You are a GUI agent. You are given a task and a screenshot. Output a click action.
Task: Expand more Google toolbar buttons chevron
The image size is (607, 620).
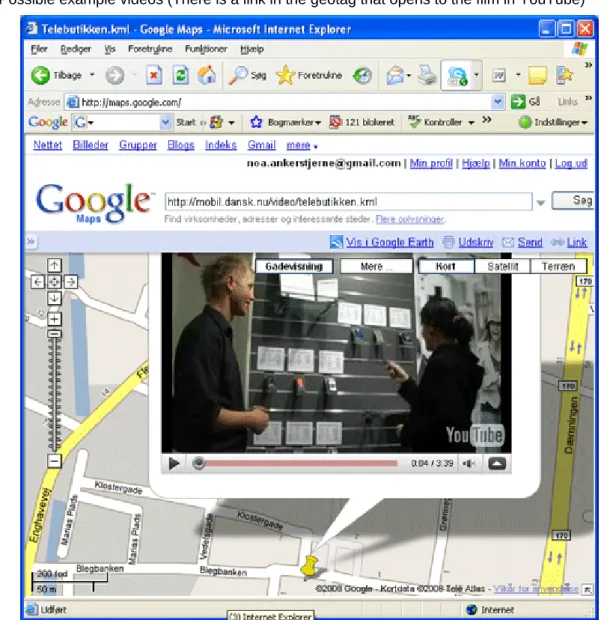pos(487,119)
